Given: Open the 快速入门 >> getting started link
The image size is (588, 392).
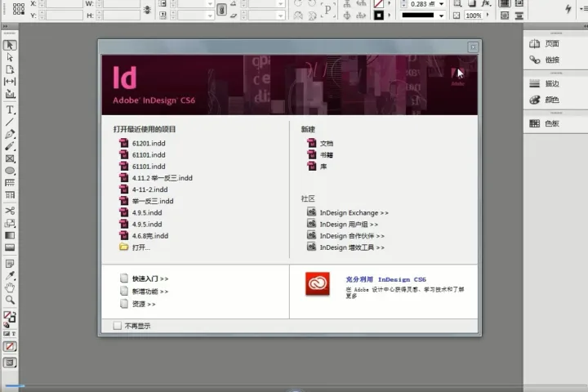Looking at the screenshot, I should coord(150,278).
